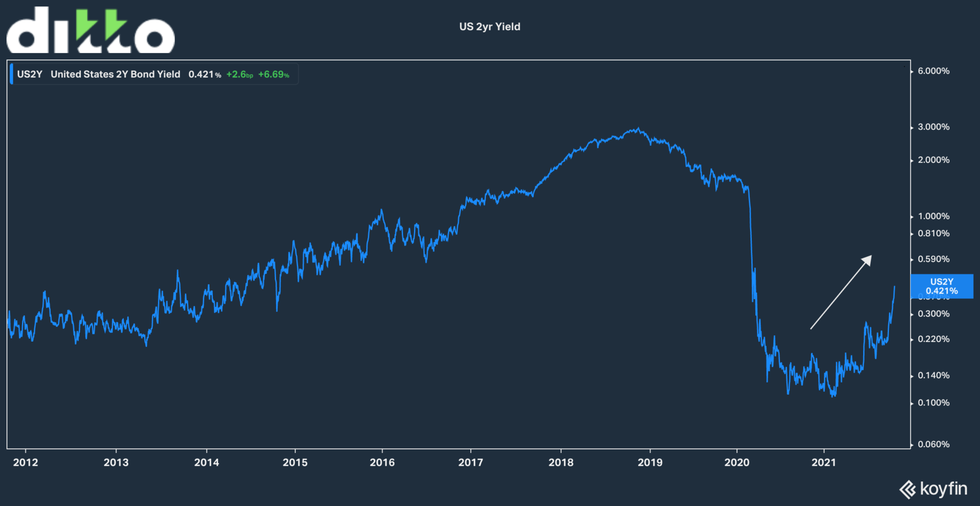Click the 'US 2yr Yield' chart title
The height and width of the screenshot is (506, 980).
point(489,27)
